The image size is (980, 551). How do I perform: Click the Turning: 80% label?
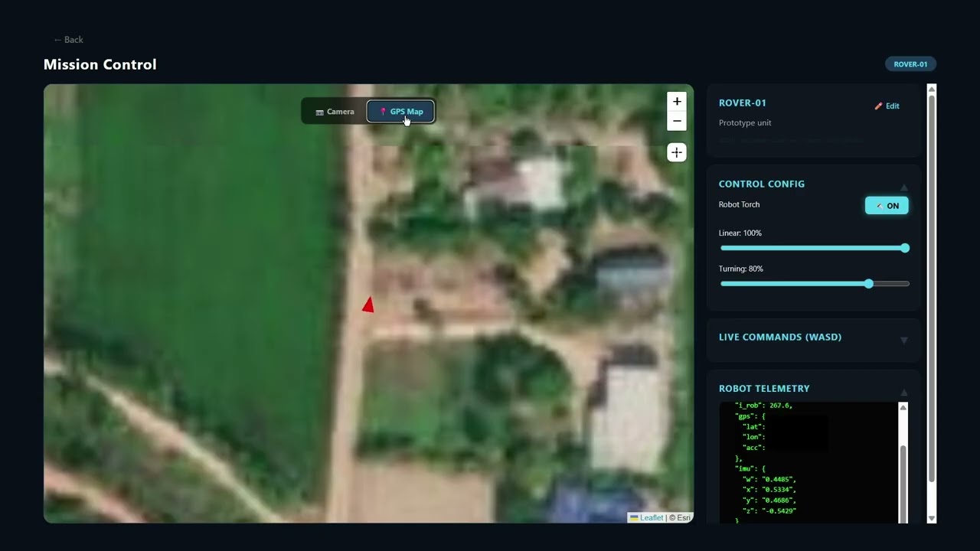coord(741,269)
